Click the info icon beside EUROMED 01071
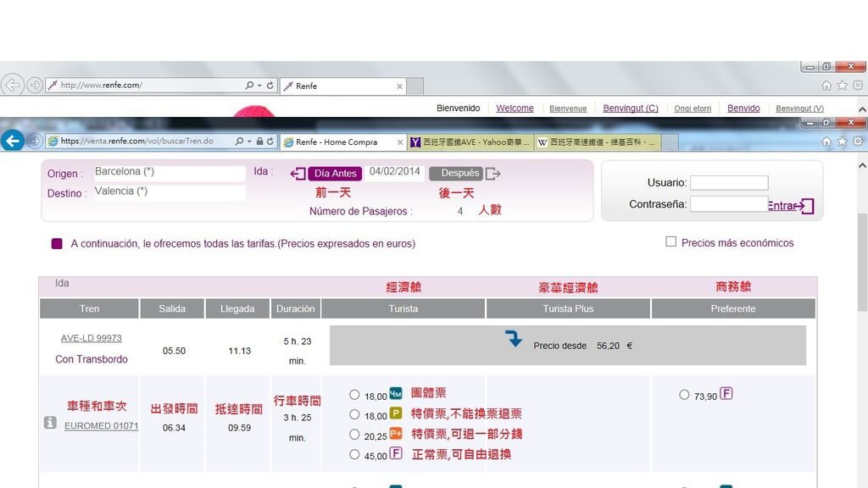Viewport: 868px width, 488px height. coord(50,423)
